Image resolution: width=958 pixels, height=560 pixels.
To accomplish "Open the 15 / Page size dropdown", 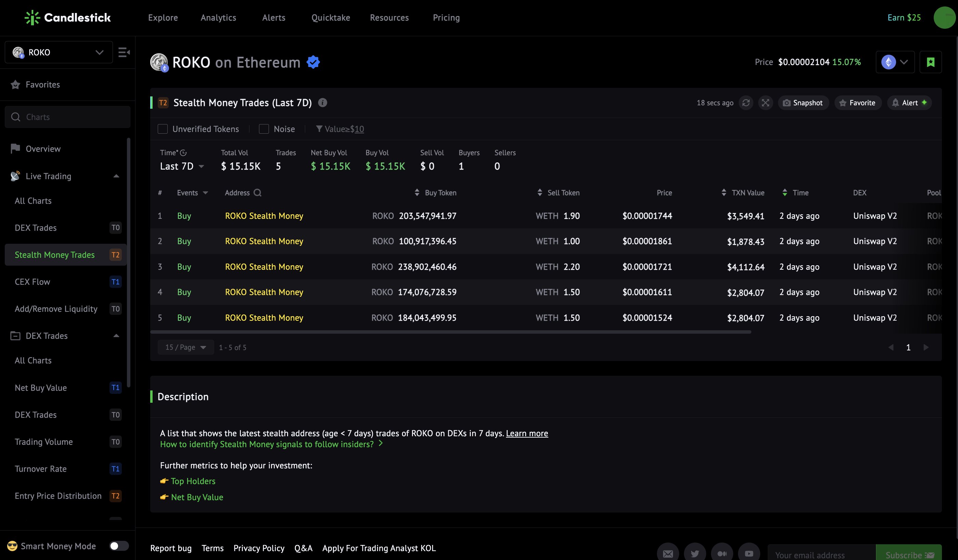I will [185, 347].
